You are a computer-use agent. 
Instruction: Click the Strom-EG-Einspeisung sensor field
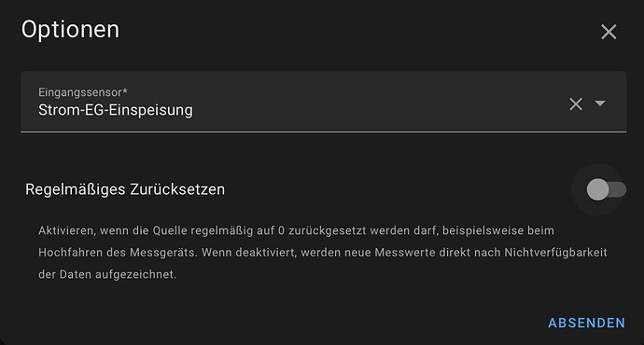click(x=323, y=102)
